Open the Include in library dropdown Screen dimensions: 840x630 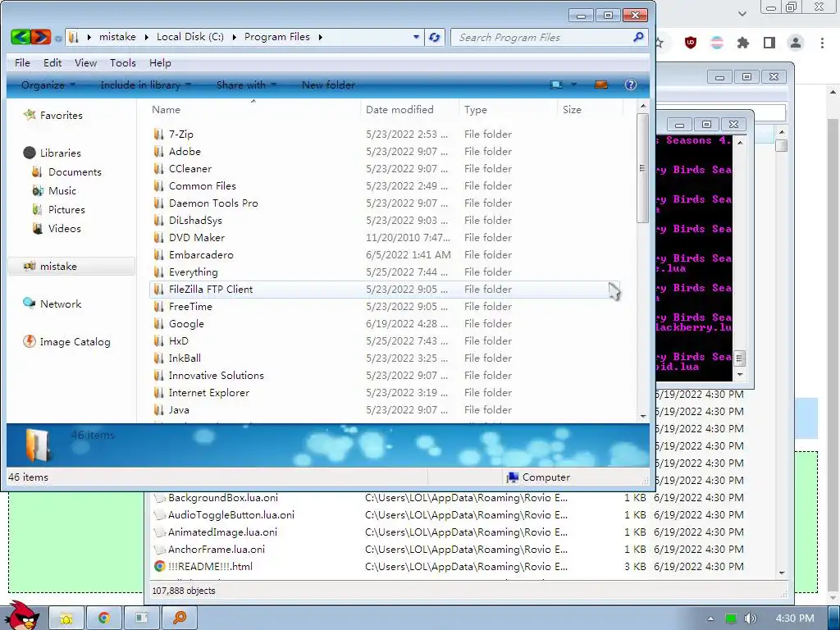(x=145, y=84)
